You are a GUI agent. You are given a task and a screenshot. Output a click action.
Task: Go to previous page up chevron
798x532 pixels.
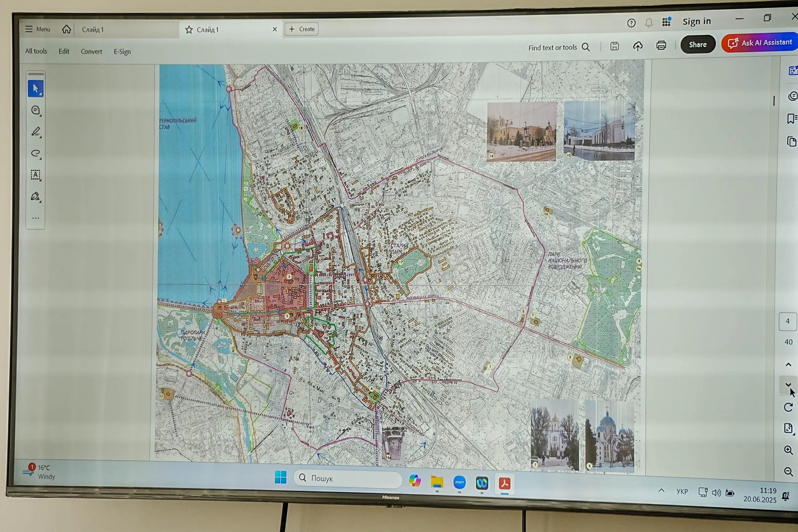(x=788, y=365)
